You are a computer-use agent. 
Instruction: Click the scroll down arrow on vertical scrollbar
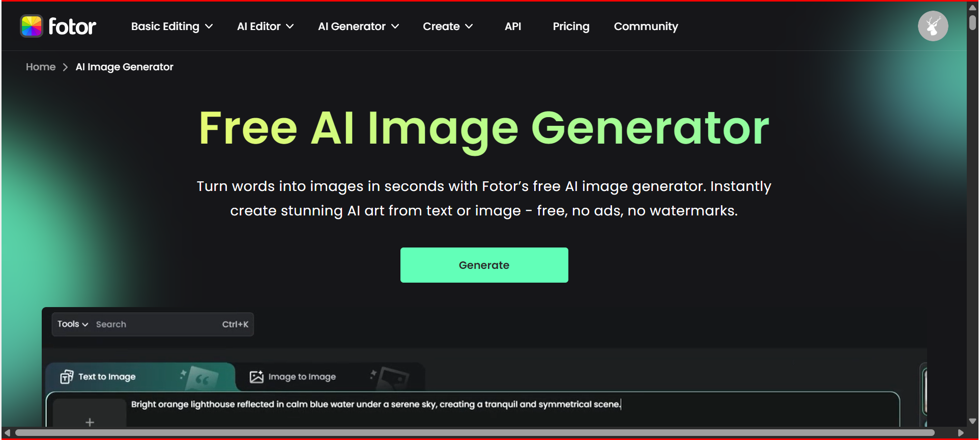(x=972, y=421)
